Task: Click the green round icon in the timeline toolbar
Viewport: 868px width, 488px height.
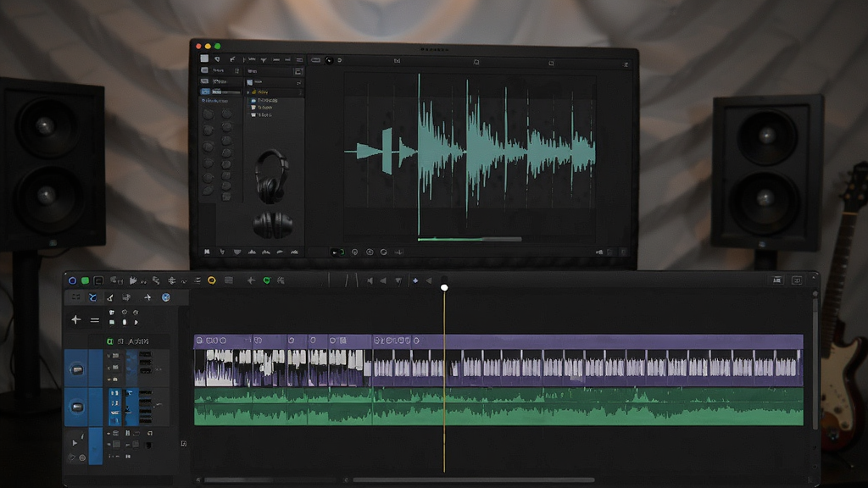Action: (266, 280)
